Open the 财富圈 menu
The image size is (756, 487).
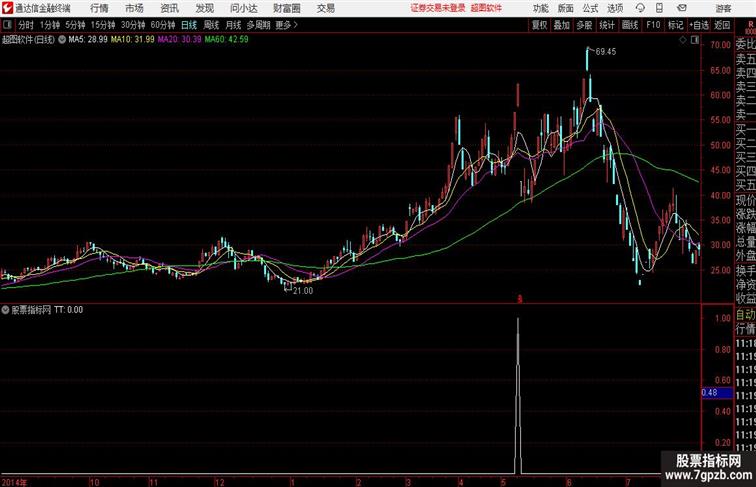pos(286,8)
